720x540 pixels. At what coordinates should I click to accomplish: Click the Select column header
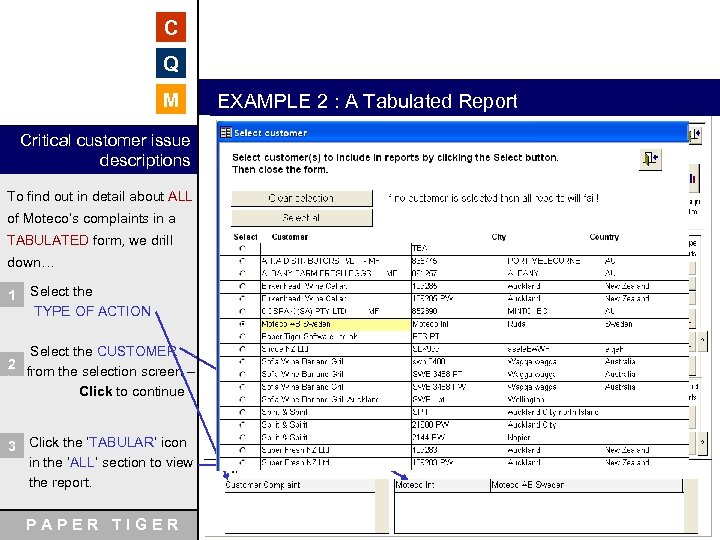click(x=245, y=237)
